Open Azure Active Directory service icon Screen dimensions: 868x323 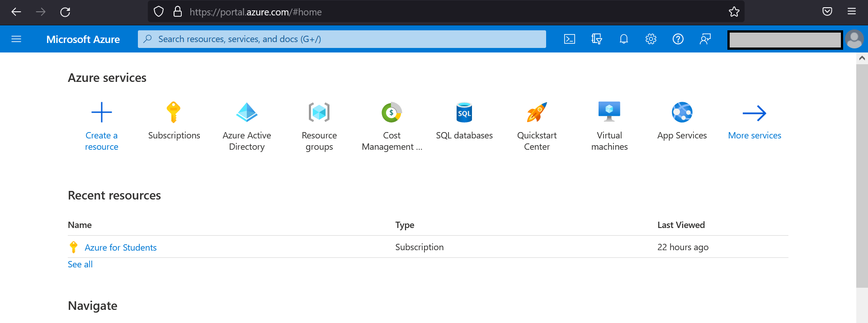click(x=247, y=112)
